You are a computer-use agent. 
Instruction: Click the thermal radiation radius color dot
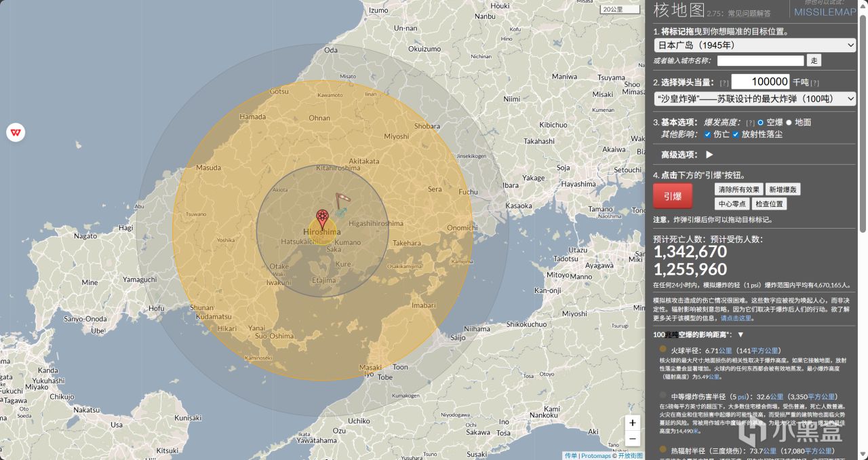663,448
